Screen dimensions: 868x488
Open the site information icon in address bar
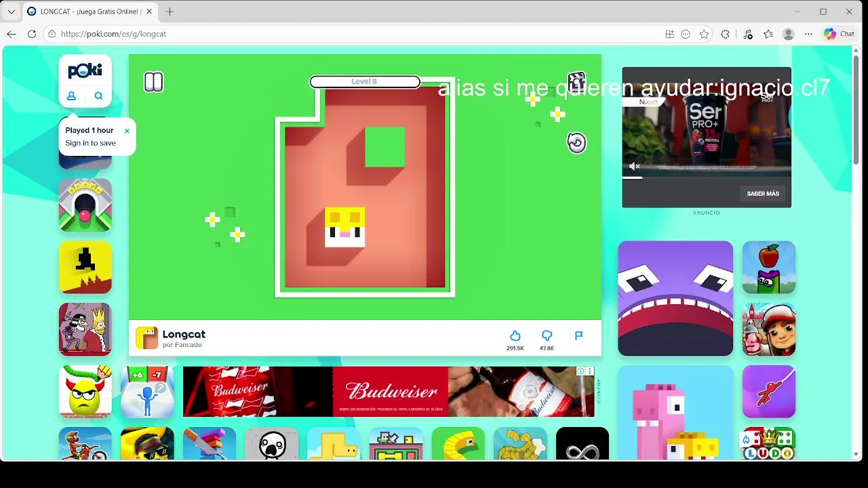pyautogui.click(x=52, y=34)
